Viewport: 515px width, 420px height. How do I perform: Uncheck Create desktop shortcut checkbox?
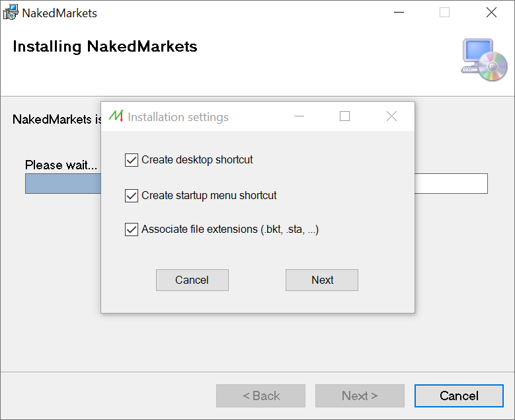132,160
